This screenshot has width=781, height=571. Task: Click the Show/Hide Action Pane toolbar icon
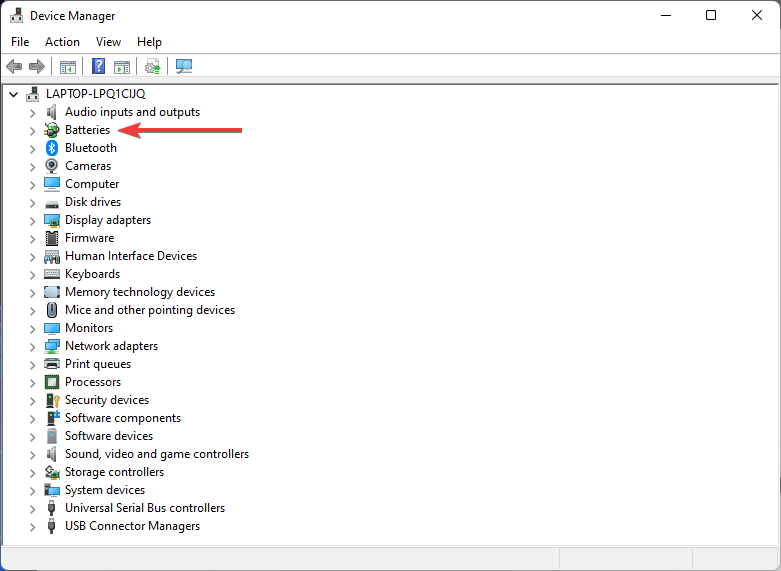pyautogui.click(x=122, y=66)
